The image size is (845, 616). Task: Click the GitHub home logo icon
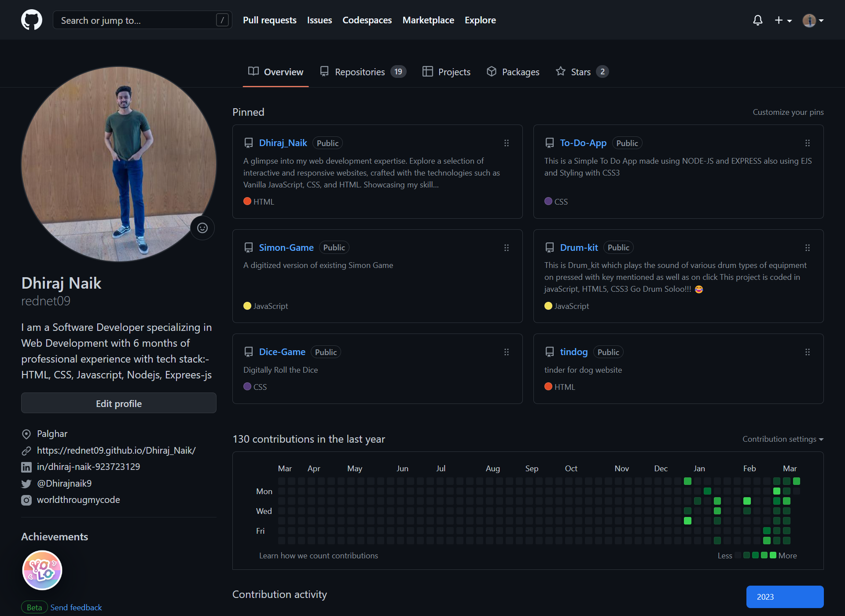(x=32, y=20)
